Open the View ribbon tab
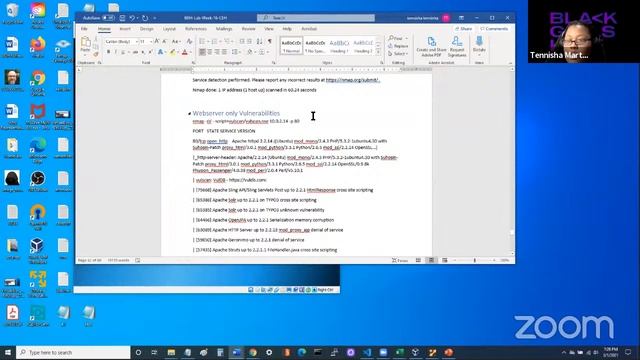The width and height of the screenshot is (640, 360). tap(269, 29)
